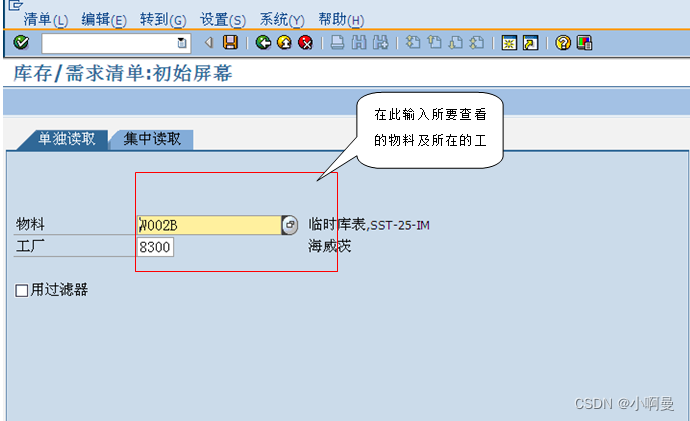Viewport: 690px width, 421px height.
Task: Click the Save floppy disk icon
Action: 230,43
